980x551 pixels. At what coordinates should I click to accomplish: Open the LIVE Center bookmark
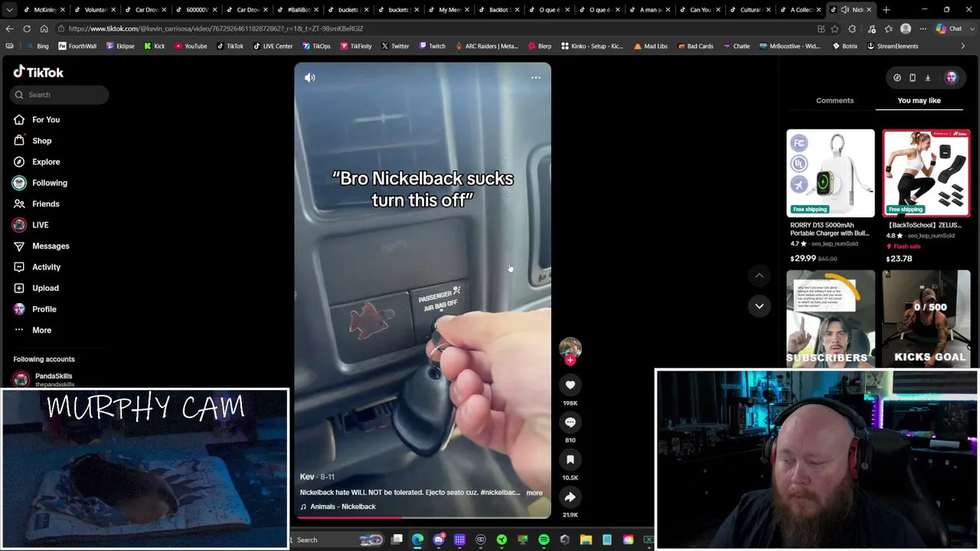click(x=273, y=46)
